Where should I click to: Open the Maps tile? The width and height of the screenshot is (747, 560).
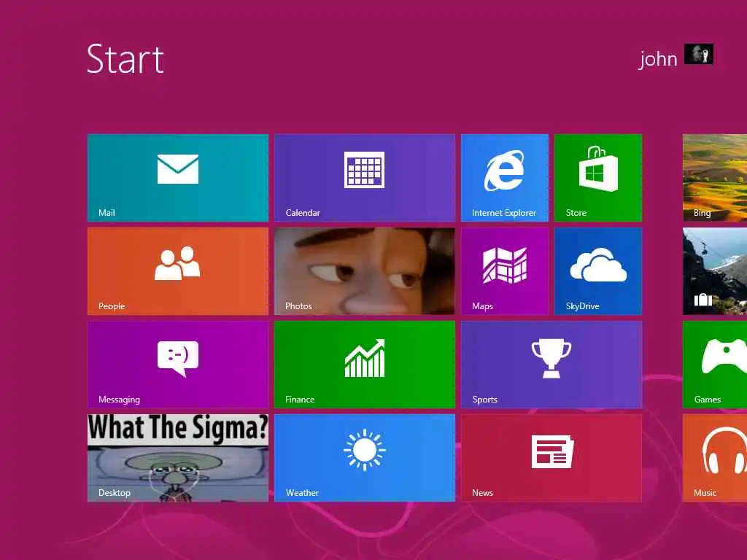tap(505, 271)
